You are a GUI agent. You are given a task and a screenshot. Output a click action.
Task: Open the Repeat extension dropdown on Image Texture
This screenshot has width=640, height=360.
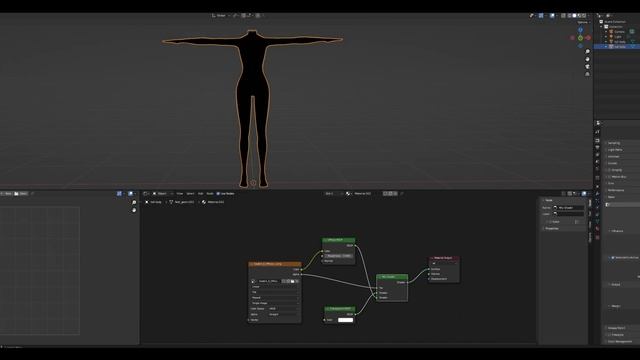click(x=275, y=298)
